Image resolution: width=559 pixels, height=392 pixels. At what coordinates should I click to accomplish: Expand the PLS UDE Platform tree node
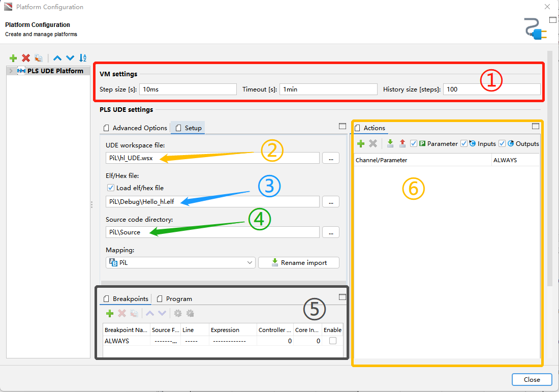click(x=11, y=71)
